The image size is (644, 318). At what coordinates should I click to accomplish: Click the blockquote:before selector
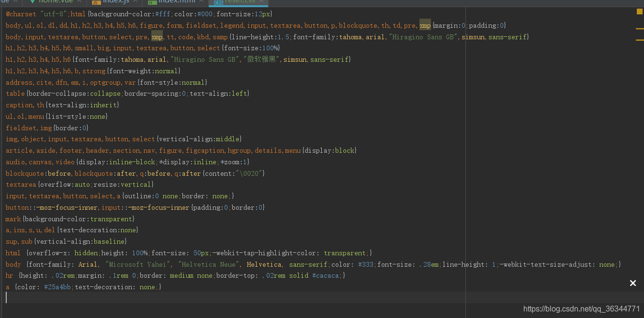(38, 173)
